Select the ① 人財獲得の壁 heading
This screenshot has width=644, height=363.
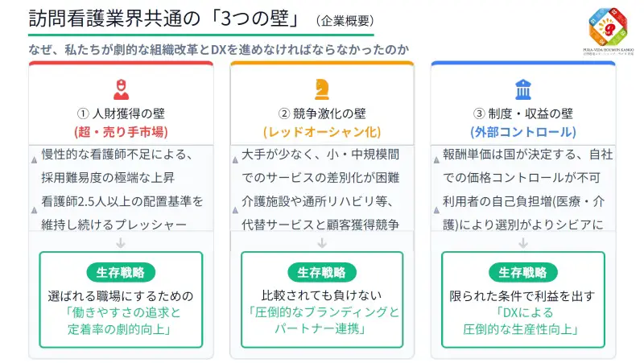[x=122, y=113]
